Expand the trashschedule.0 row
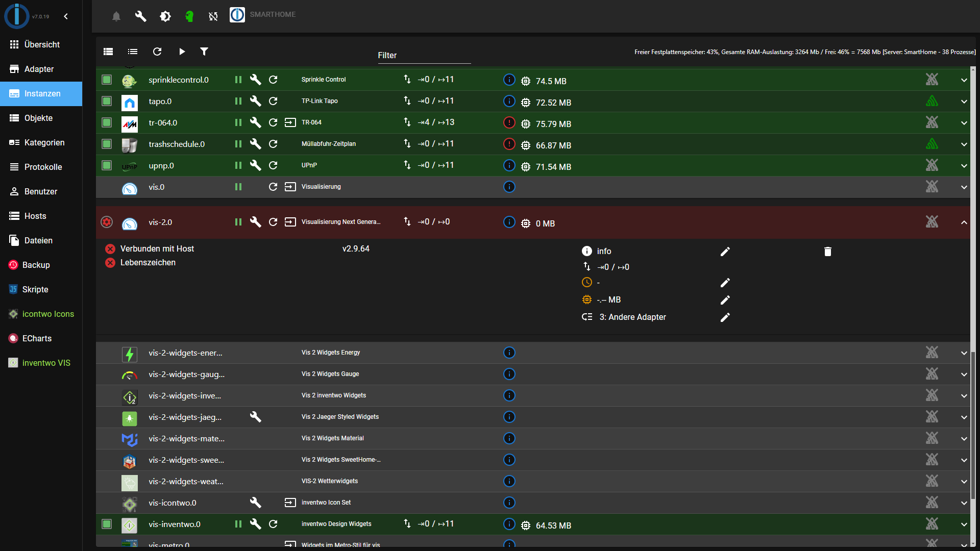 (964, 144)
